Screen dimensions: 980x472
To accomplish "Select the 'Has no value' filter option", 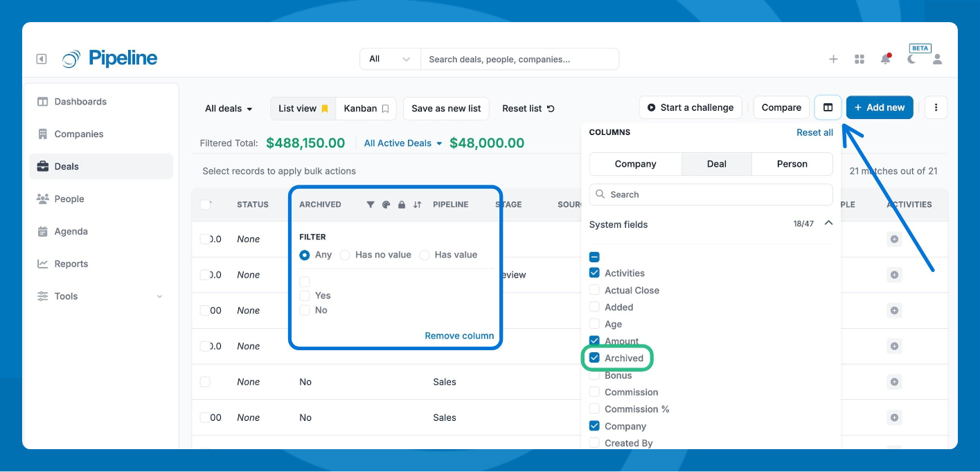I will point(345,255).
